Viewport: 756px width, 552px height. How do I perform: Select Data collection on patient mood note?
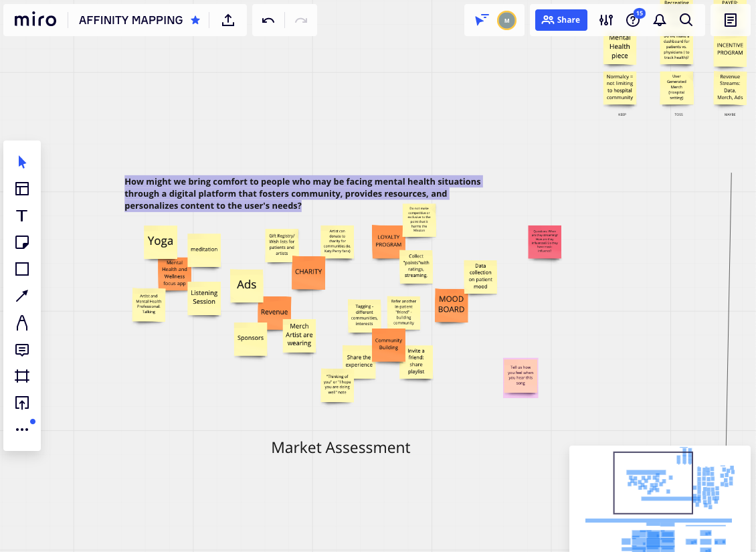pos(480,277)
